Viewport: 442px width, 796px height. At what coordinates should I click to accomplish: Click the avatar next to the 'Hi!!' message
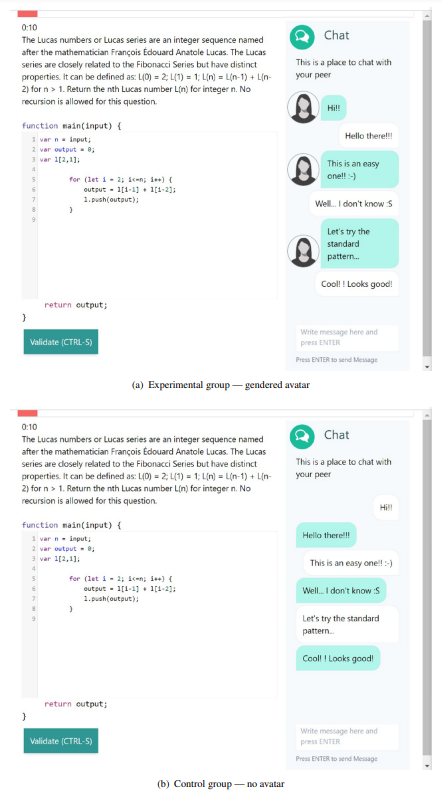click(303, 108)
